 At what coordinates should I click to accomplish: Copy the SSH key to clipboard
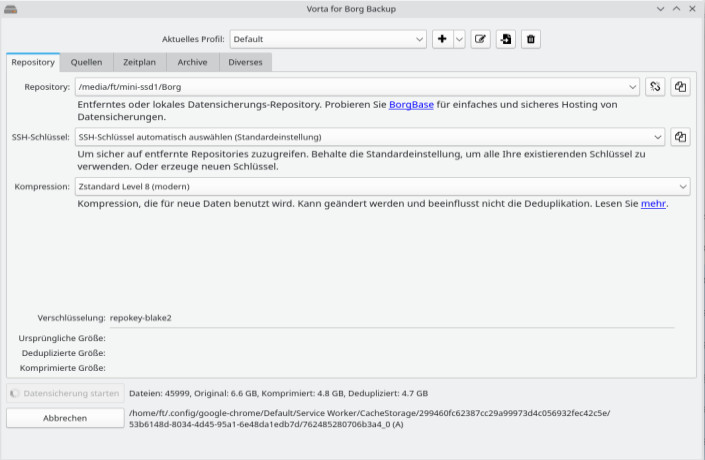click(x=680, y=137)
